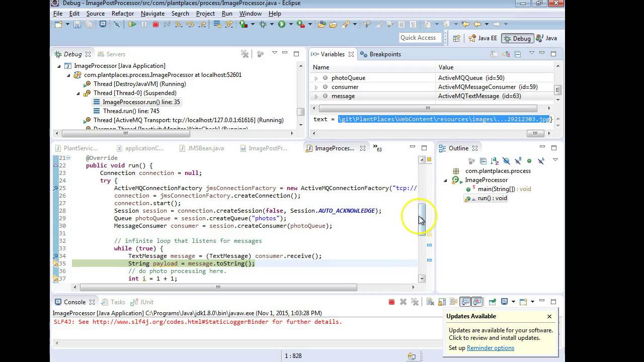Expand the message variable
This screenshot has width=644, height=362.
click(316, 96)
